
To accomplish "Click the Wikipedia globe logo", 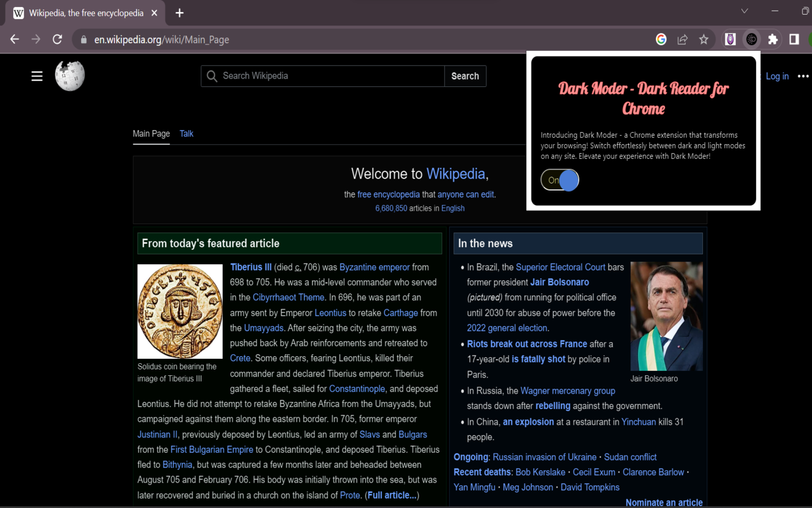I will (70, 76).
